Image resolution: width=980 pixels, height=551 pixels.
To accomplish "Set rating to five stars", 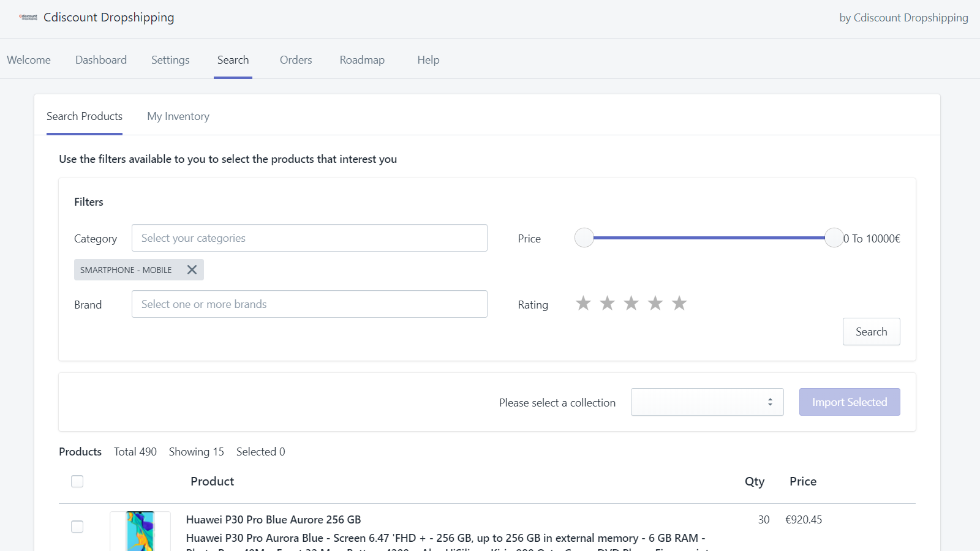I will [x=679, y=303].
